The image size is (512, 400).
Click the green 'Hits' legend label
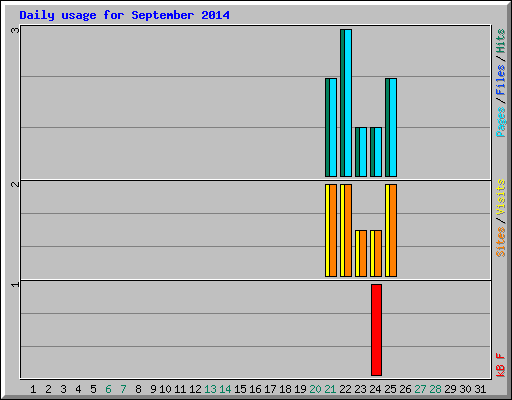[x=501, y=41]
